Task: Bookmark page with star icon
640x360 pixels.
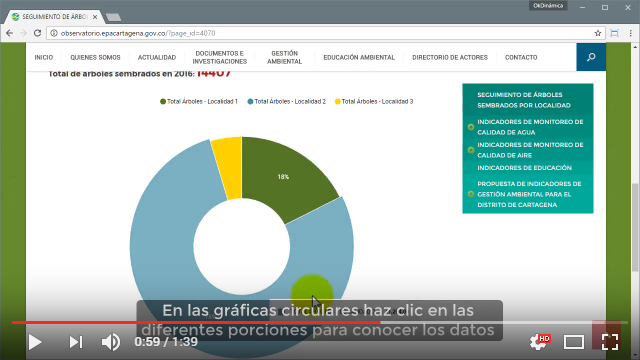Action: tap(598, 33)
